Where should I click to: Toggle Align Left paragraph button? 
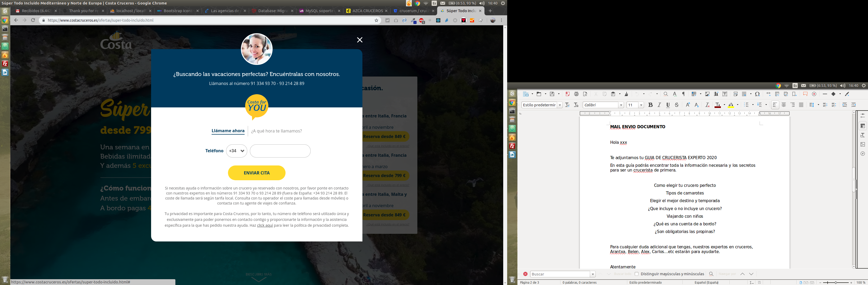pyautogui.click(x=775, y=105)
